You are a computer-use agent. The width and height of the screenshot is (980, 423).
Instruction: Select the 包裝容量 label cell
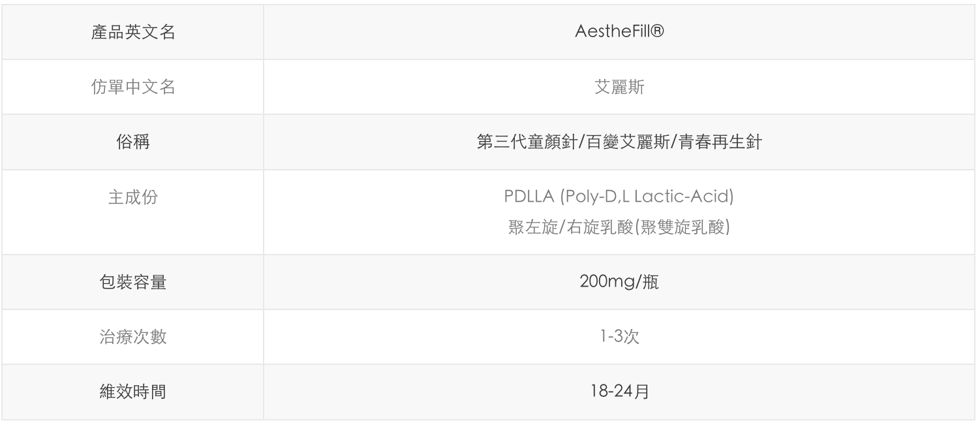coord(132,283)
